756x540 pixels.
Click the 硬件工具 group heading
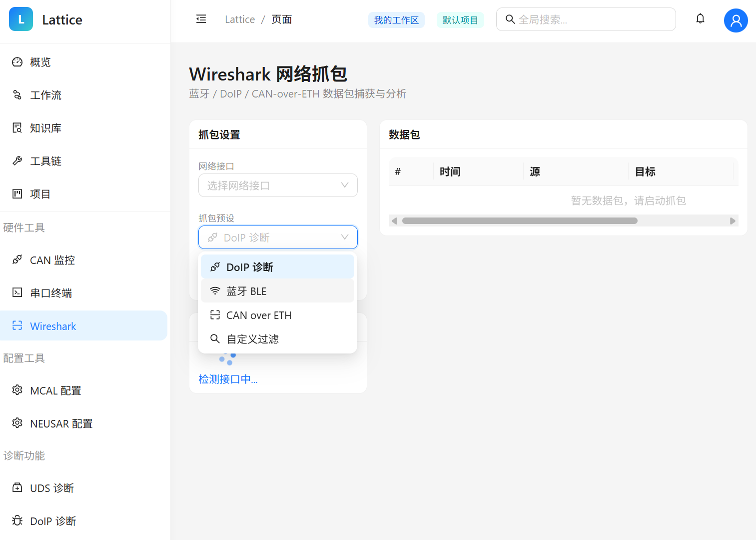24,227
